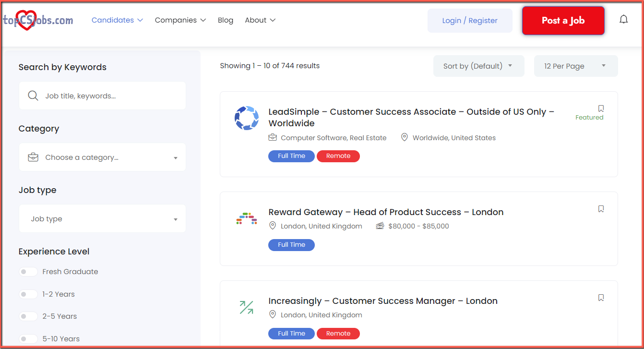Viewport: 644px width, 349px height.
Task: Click the Full Time tag on LeadSimple listing
Action: [291, 156]
